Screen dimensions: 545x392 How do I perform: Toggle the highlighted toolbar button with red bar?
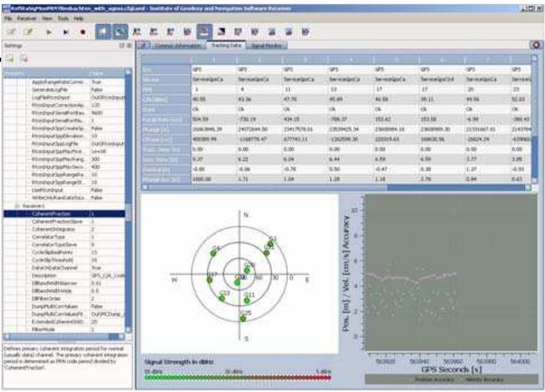tap(204, 32)
